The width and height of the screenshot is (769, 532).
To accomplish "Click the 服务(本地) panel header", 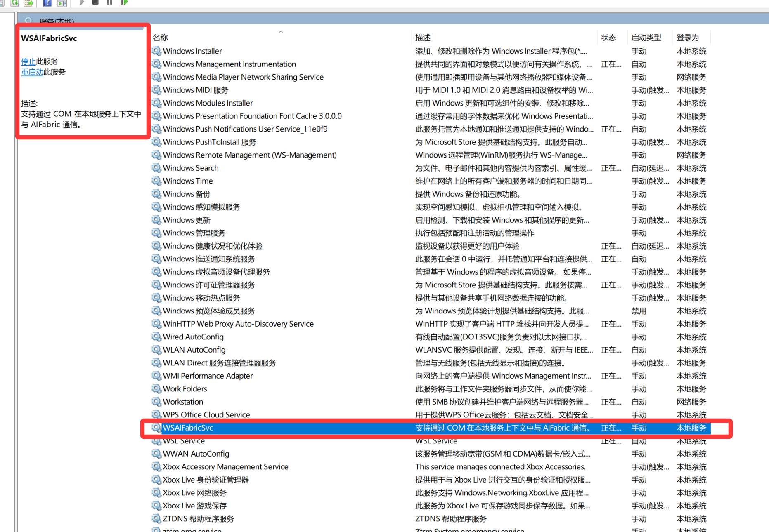I will (57, 21).
